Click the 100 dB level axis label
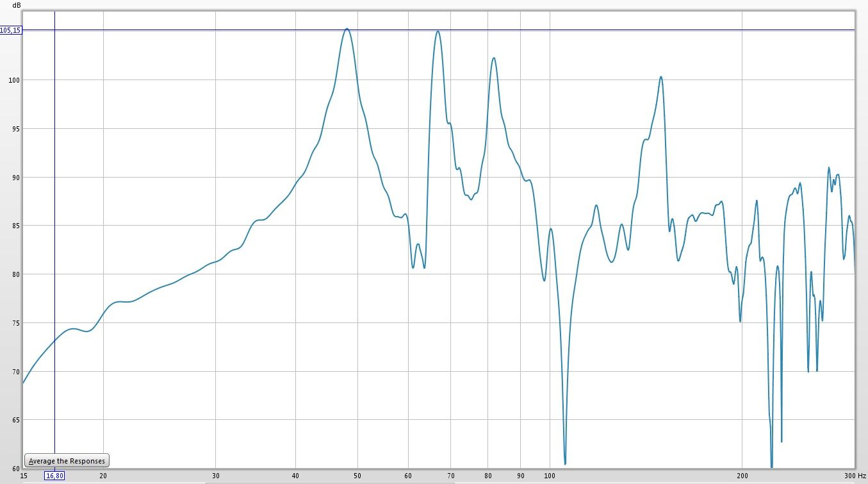868x484 pixels. pos(15,80)
